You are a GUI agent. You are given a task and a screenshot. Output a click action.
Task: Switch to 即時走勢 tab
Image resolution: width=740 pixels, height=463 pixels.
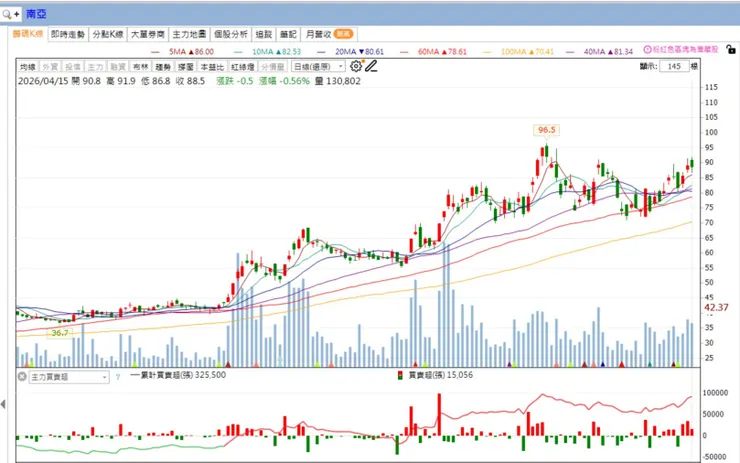click(x=68, y=34)
